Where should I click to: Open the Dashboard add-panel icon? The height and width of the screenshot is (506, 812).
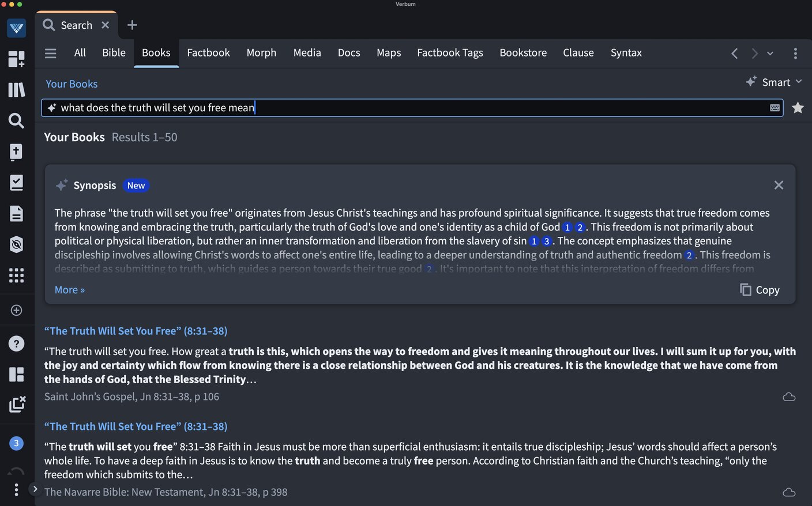click(x=16, y=58)
